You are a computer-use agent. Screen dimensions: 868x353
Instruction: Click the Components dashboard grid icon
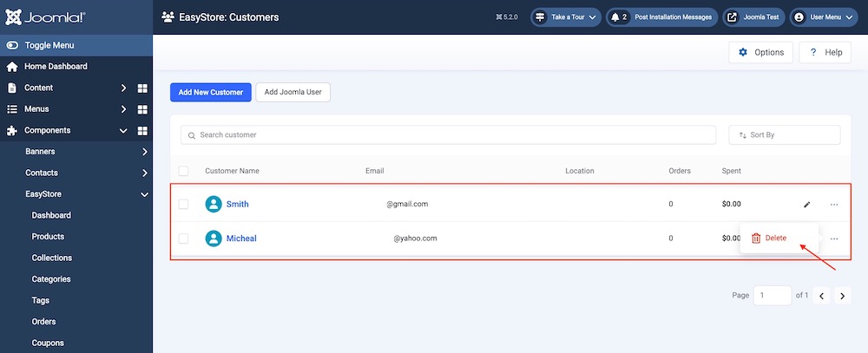143,131
